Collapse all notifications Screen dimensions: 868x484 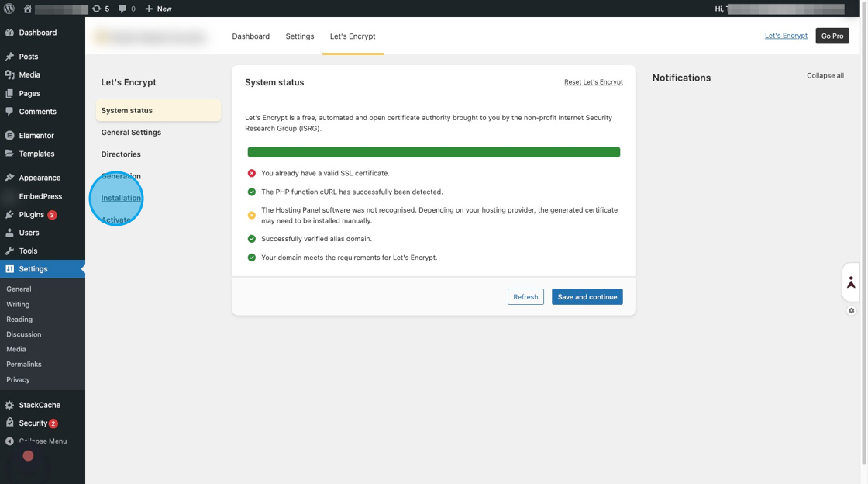tap(825, 76)
